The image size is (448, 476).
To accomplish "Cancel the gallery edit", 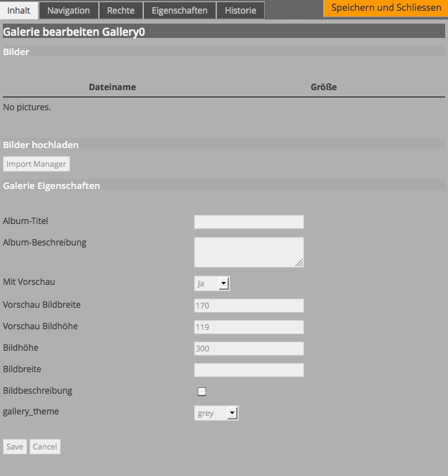I will click(44, 447).
